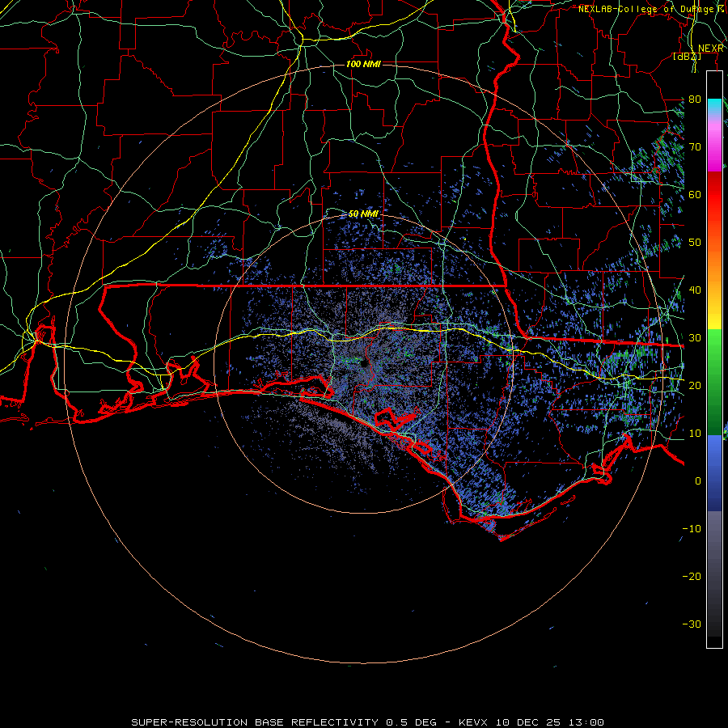Click the 80 value on the dBZ scale
This screenshot has height=728, width=728.
click(695, 99)
